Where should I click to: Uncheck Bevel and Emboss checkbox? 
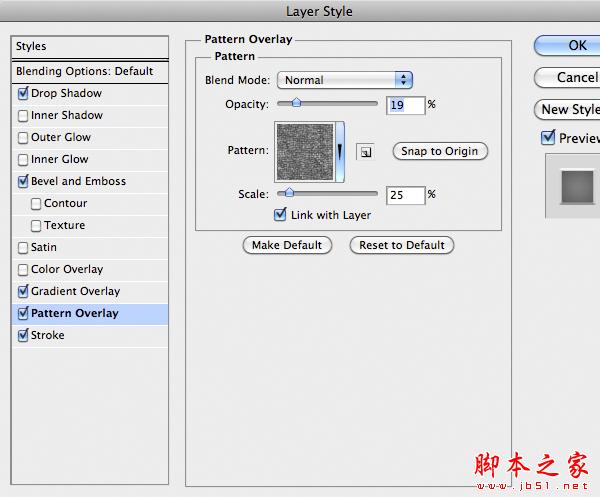coord(23,181)
